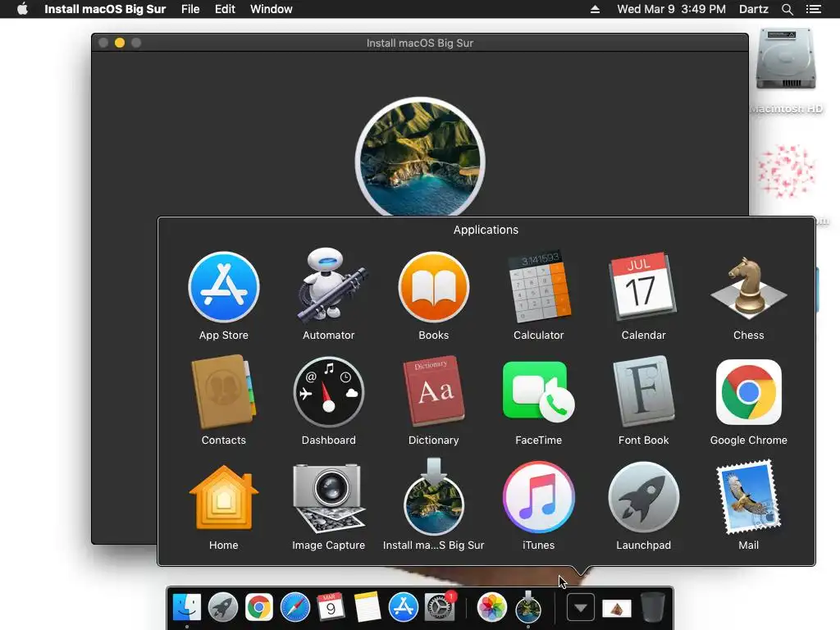Open App Store from the Applications stack
Image resolution: width=840 pixels, height=630 pixels.
click(224, 287)
